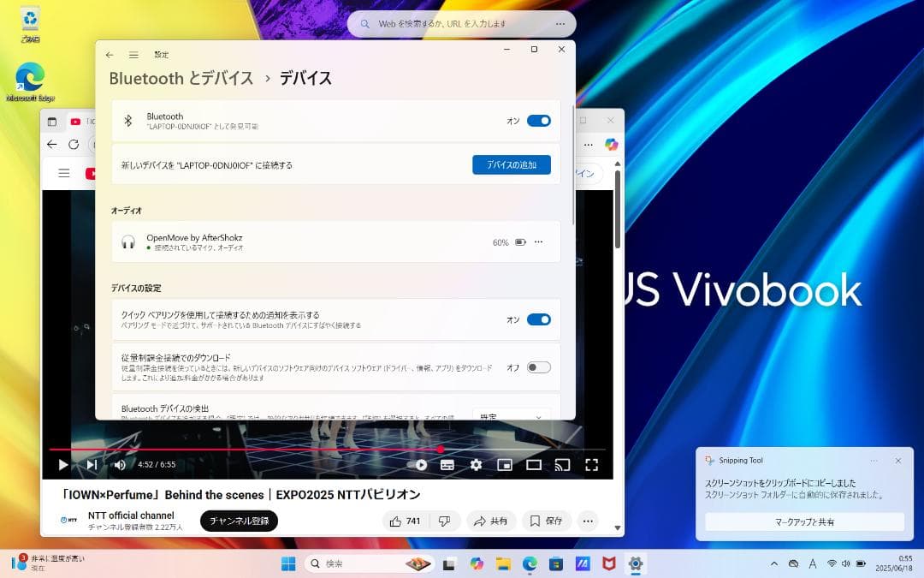Turn off the Bluetooth toggle

click(538, 121)
